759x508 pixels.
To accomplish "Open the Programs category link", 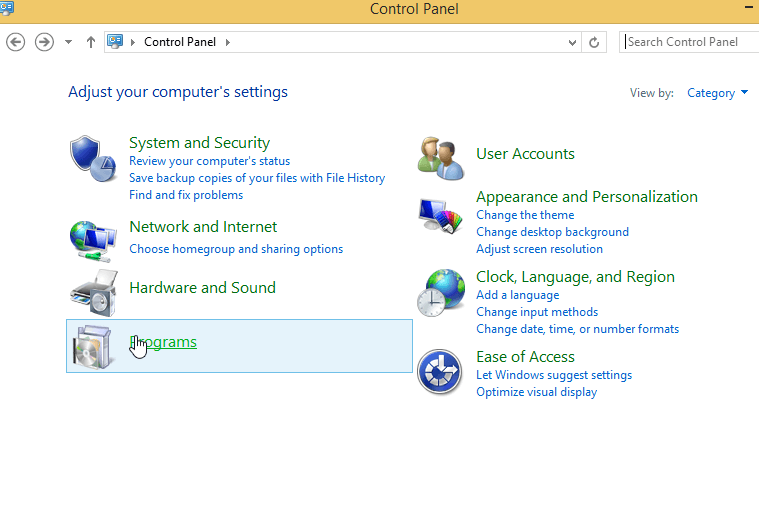I will [163, 342].
